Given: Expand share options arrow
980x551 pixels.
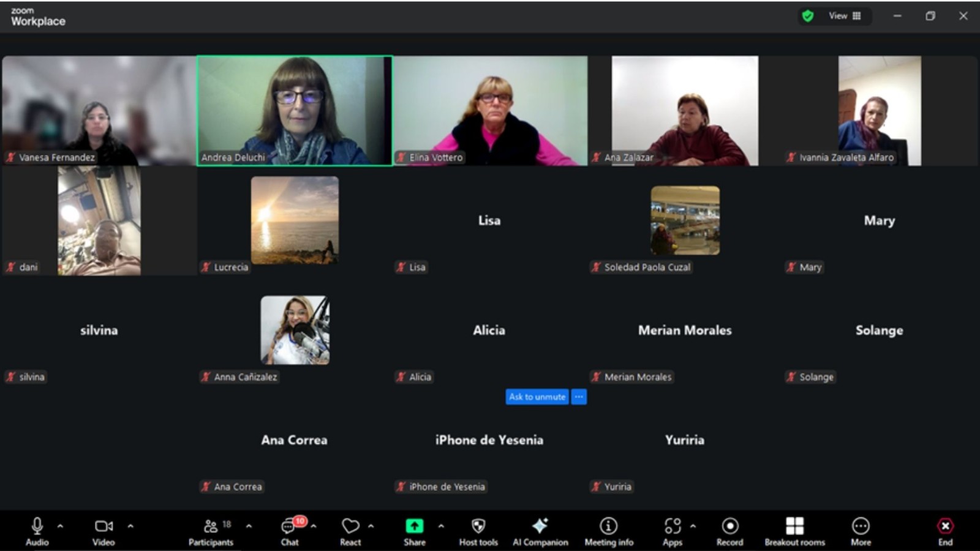Looking at the screenshot, I should pos(441,526).
